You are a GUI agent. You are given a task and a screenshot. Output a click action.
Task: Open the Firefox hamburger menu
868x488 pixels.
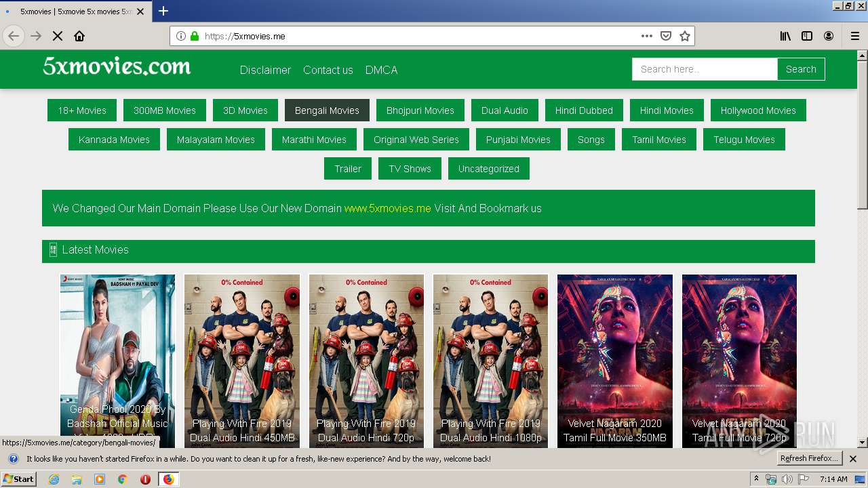point(854,36)
